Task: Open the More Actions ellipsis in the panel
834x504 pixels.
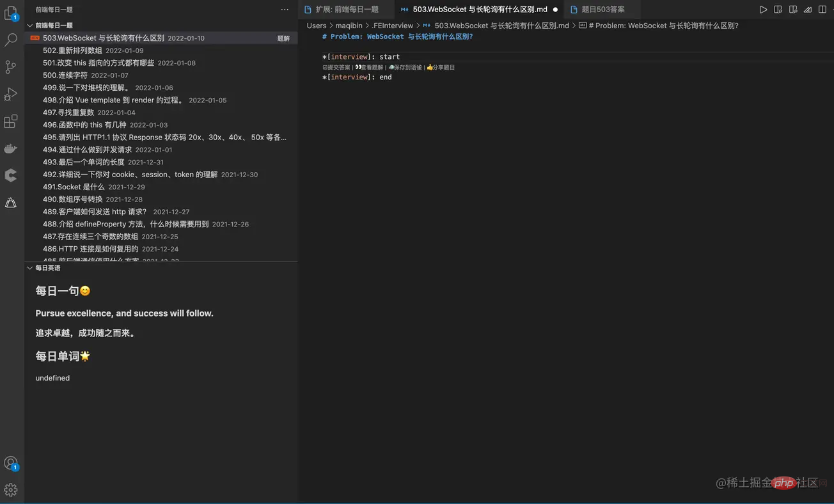Action: 284,9
